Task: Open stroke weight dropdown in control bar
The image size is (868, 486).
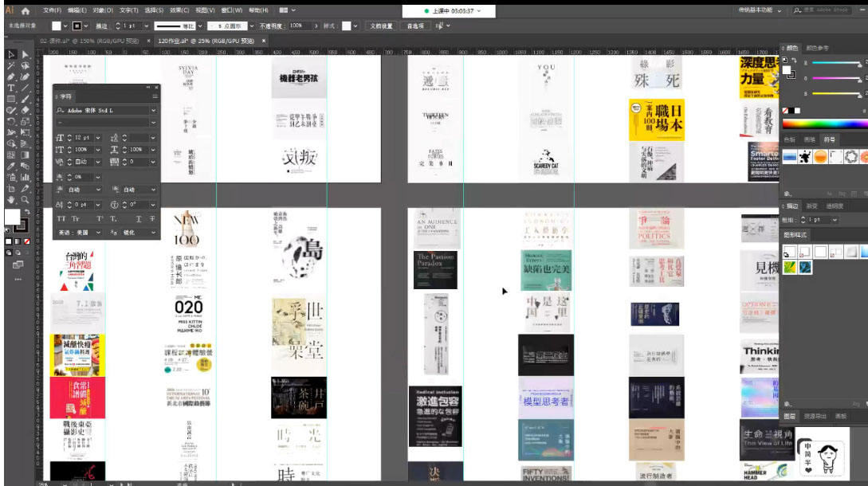Action: [x=146, y=26]
